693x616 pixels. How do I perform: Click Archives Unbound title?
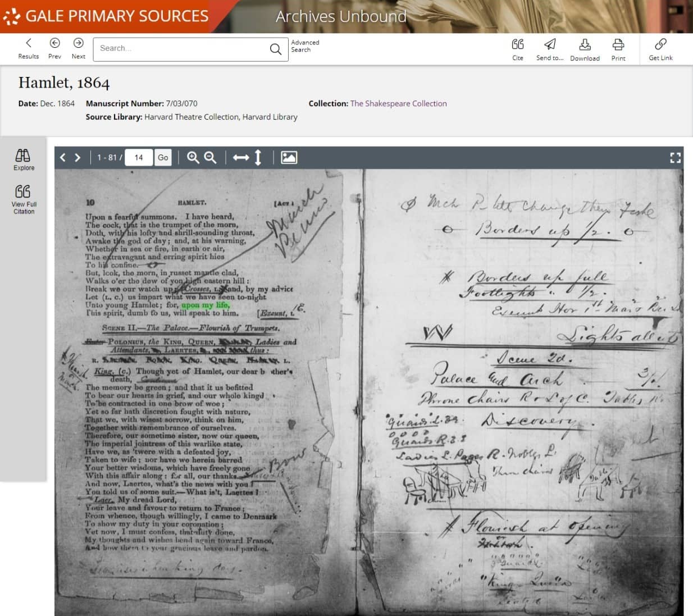[341, 16]
